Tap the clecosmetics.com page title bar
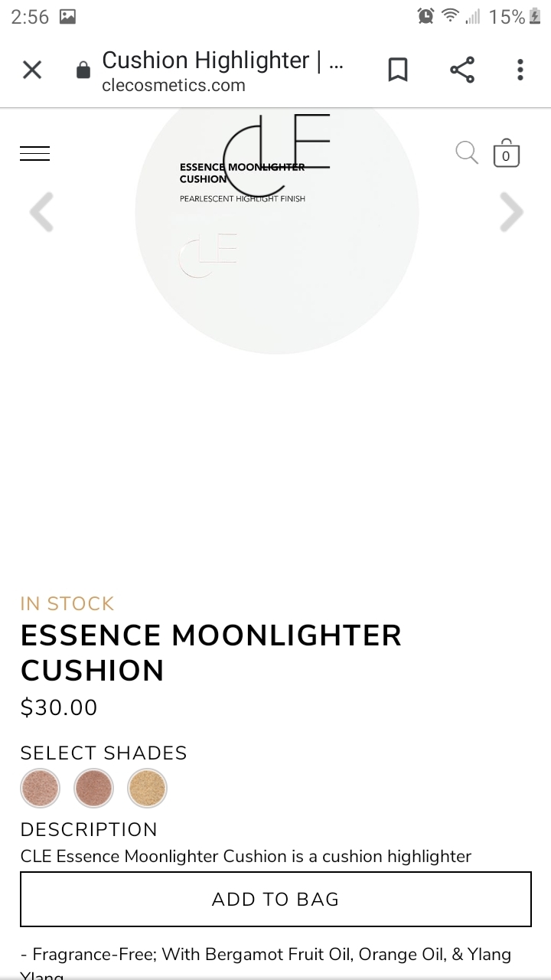Image resolution: width=551 pixels, height=980 pixels. (x=222, y=70)
